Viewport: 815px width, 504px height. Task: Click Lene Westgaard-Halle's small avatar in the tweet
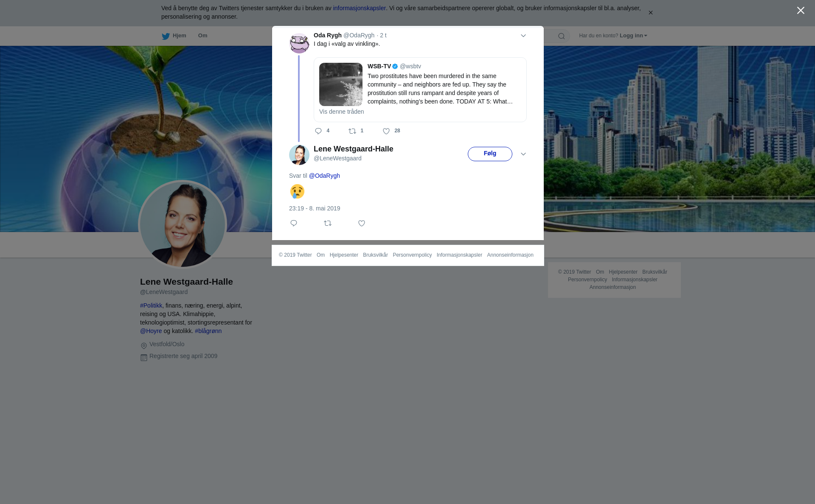(x=299, y=155)
